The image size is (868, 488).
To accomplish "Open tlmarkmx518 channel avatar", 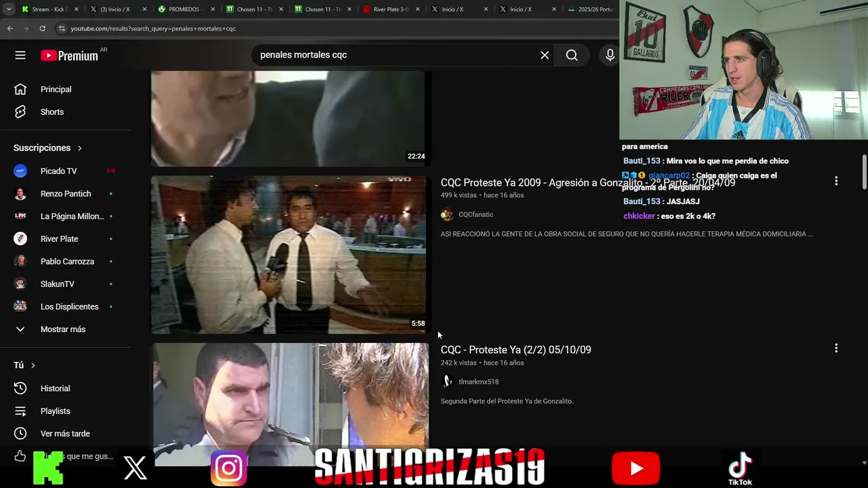I will 447,382.
